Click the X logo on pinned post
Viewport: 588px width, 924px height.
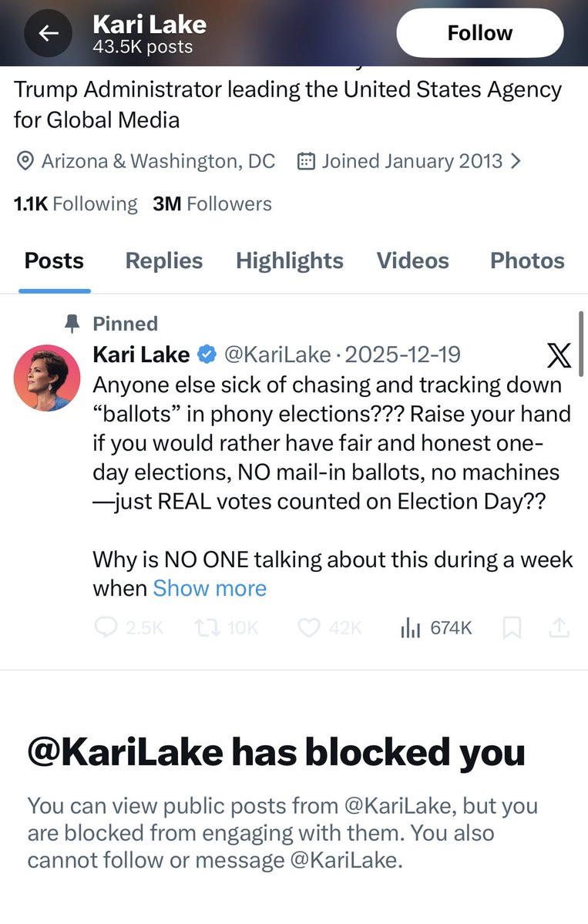(558, 355)
